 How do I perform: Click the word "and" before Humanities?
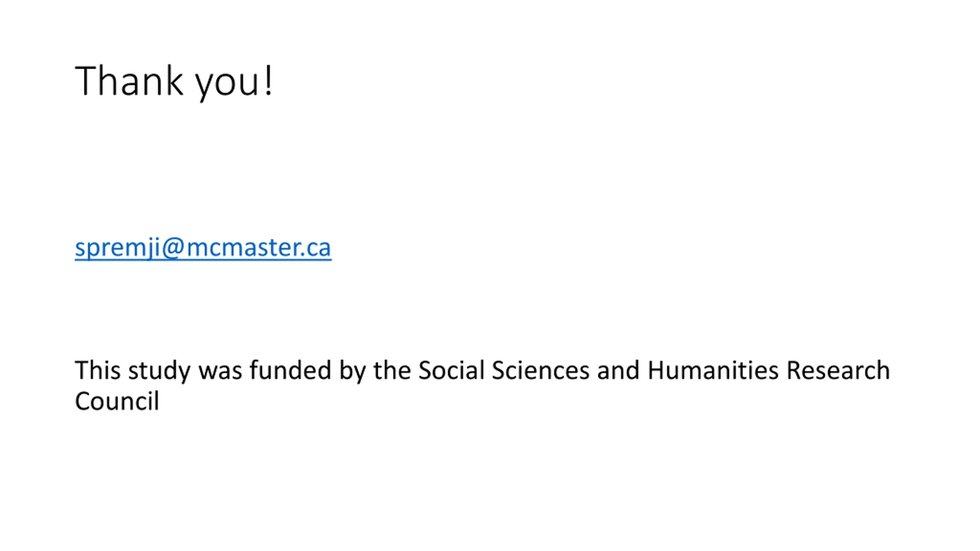point(618,370)
